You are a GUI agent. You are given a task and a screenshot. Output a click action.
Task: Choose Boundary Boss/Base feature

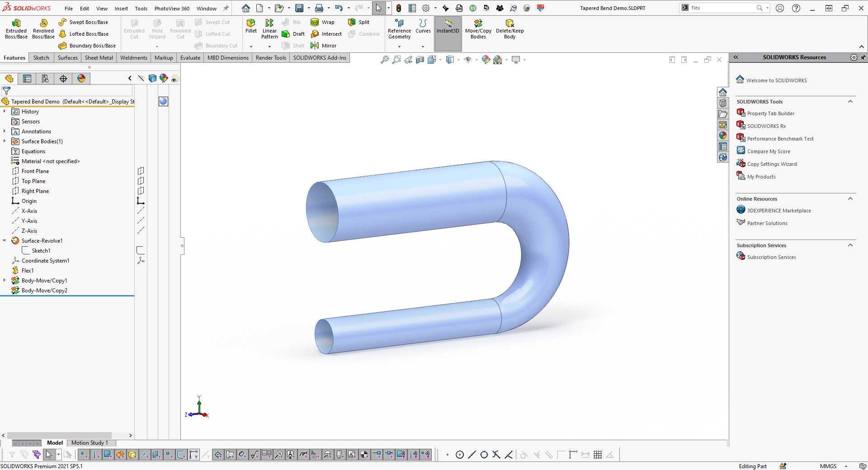point(87,46)
